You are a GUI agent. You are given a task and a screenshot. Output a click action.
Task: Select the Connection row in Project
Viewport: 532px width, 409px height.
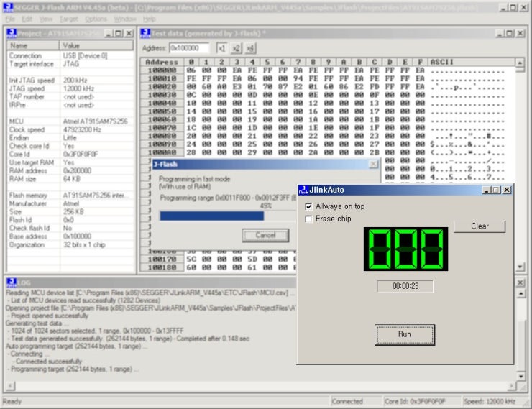[70, 55]
